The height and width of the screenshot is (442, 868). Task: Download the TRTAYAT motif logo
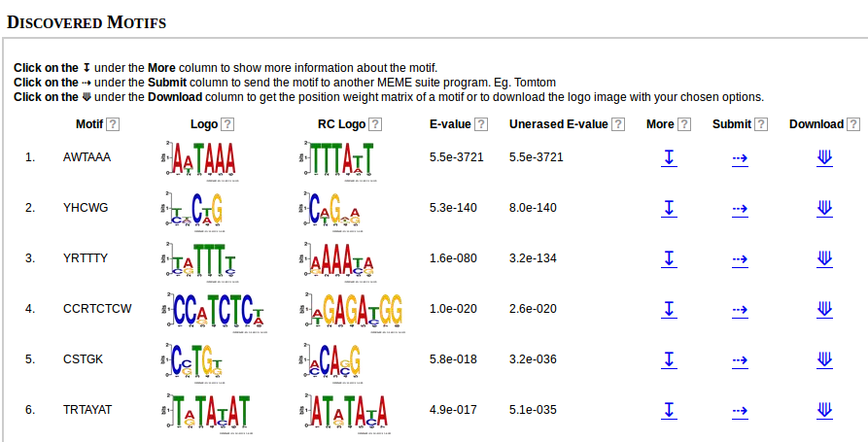click(x=824, y=411)
